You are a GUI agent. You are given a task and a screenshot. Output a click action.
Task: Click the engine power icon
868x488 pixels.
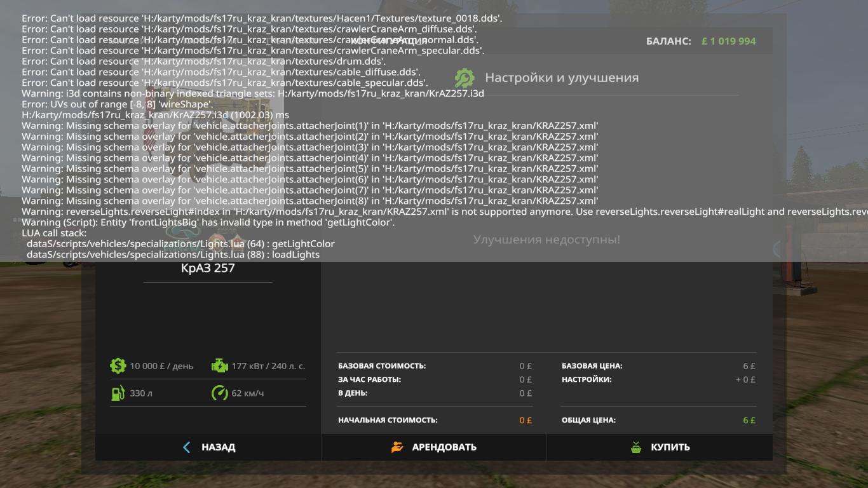point(219,365)
